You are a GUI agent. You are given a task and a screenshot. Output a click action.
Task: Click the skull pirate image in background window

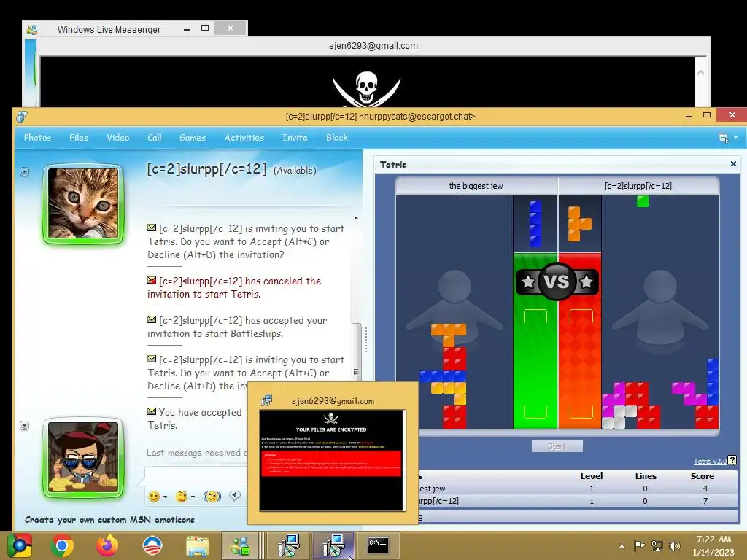[366, 88]
